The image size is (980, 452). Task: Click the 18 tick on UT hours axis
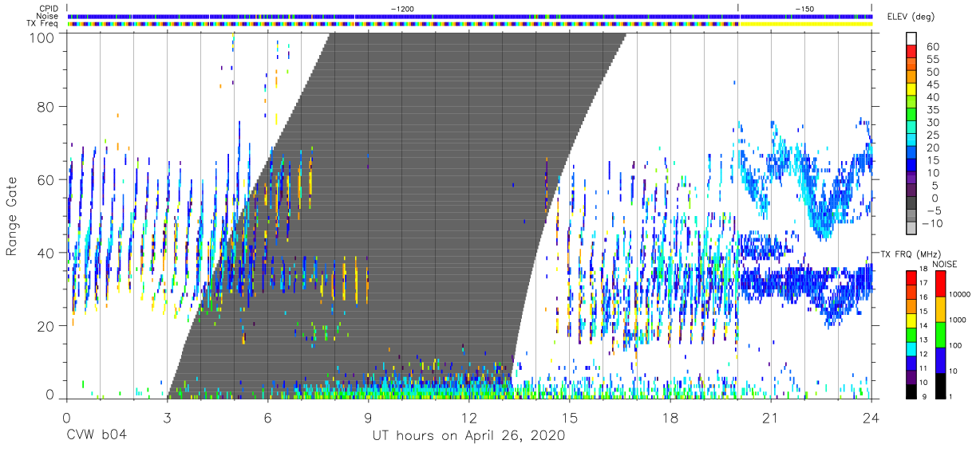pyautogui.click(x=670, y=417)
